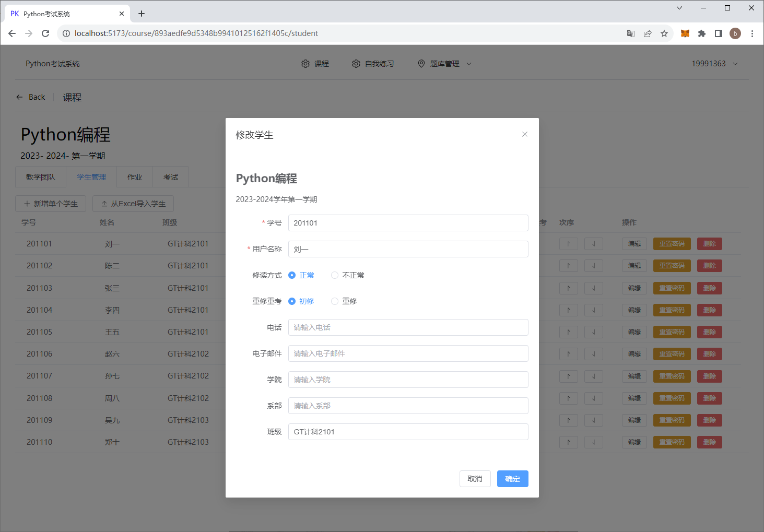Open the 19991363 user dropdown
The image size is (764, 532).
[714, 64]
